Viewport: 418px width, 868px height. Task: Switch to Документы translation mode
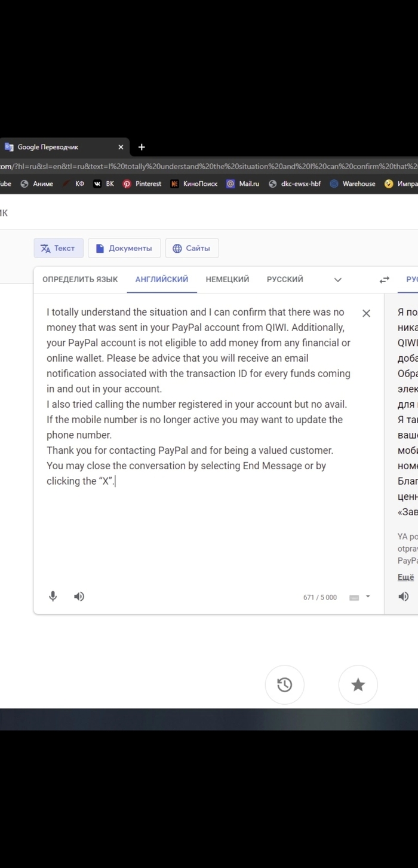pos(124,248)
